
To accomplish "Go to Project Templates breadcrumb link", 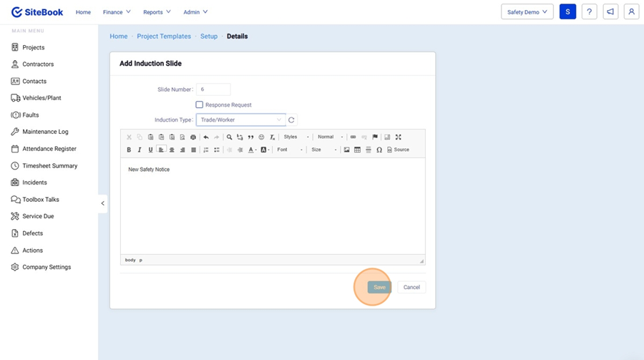I will click(164, 37).
